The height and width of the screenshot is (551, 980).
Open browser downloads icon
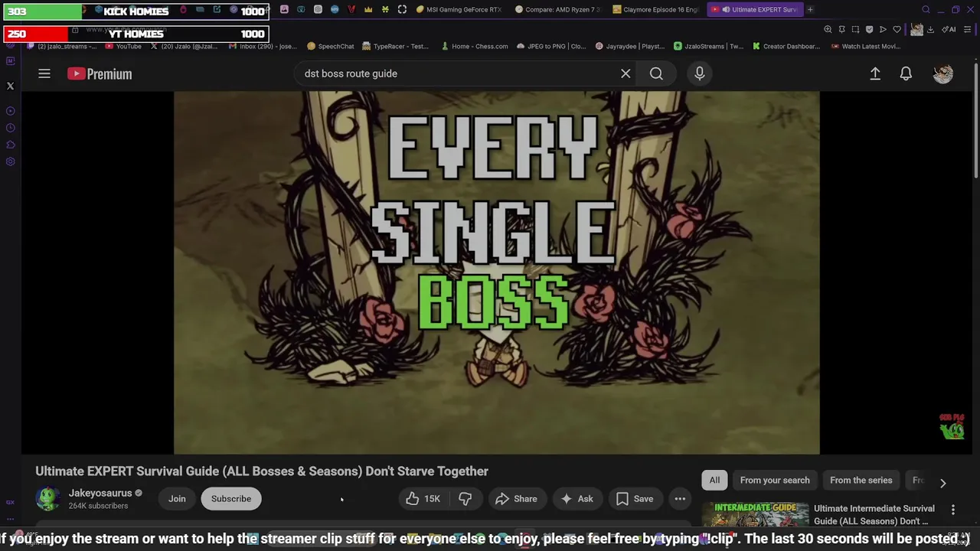[x=930, y=29]
